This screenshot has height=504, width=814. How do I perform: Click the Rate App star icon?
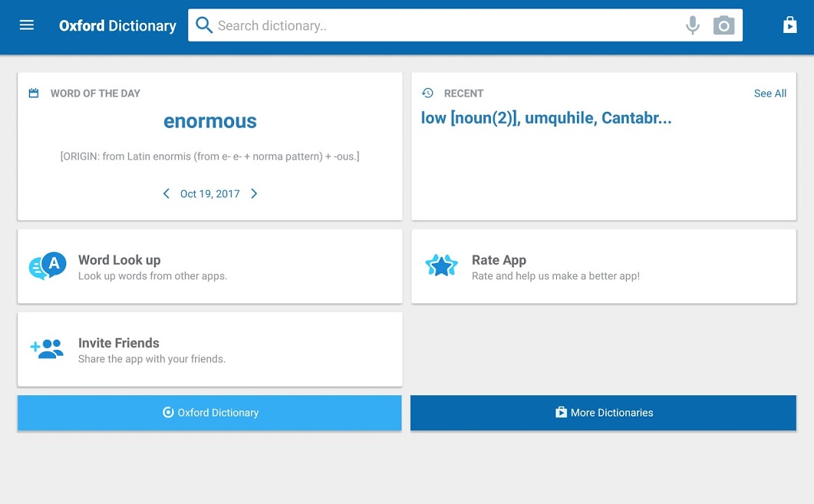pyautogui.click(x=441, y=266)
